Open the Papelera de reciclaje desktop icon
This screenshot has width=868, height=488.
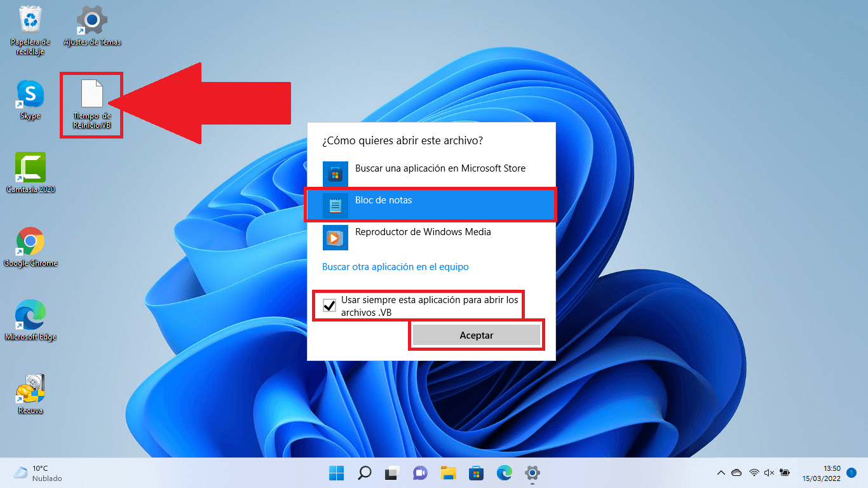point(30,30)
